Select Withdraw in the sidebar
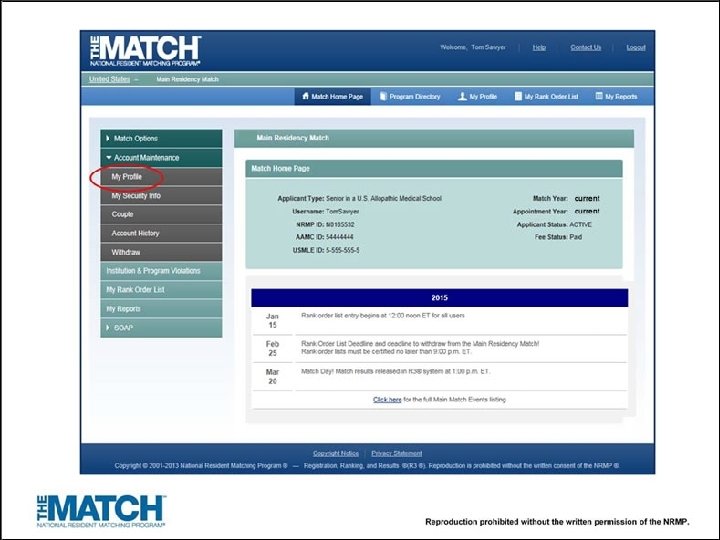720x540 pixels. pyautogui.click(x=161, y=252)
